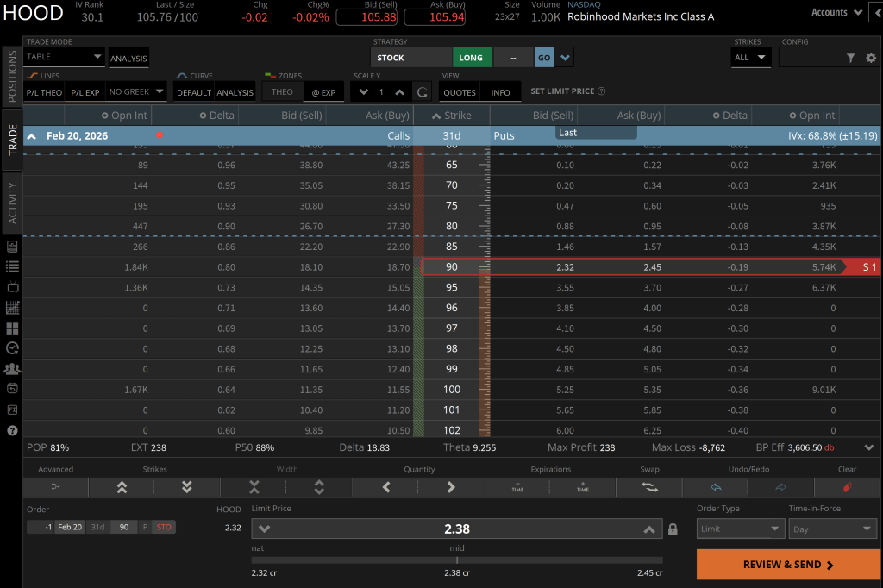Click the Advanced strategy icon
The width and height of the screenshot is (883, 588).
[x=55, y=486]
